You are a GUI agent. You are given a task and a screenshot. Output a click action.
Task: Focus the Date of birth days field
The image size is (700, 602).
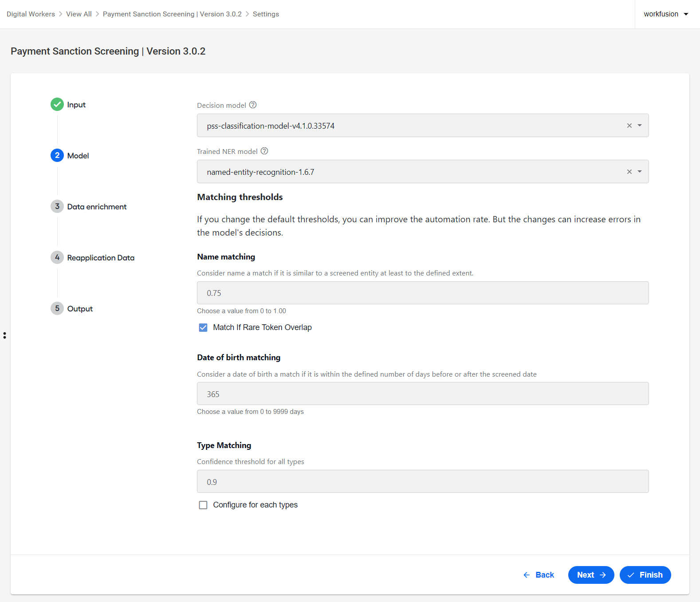pos(423,393)
